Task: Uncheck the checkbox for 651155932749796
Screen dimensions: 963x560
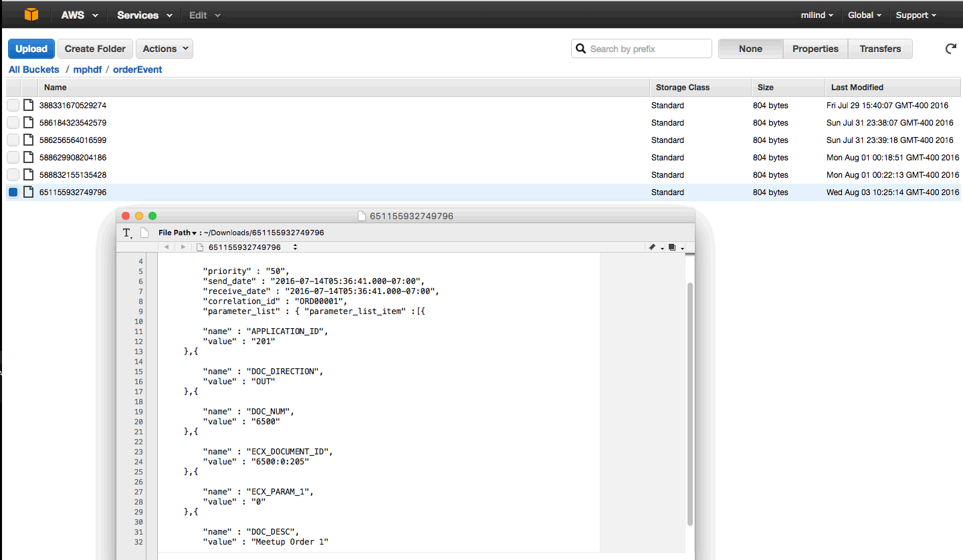Action: click(x=13, y=192)
